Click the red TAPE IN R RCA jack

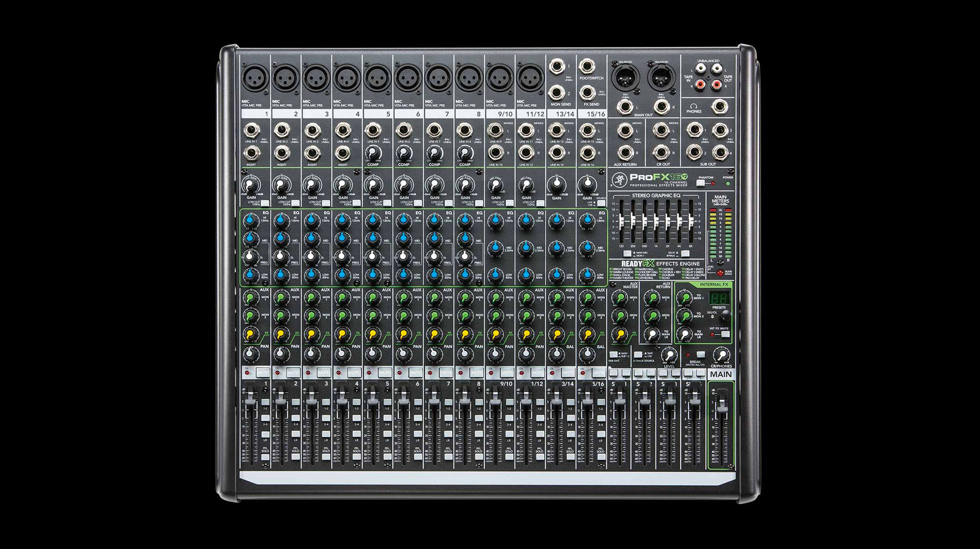[702, 84]
